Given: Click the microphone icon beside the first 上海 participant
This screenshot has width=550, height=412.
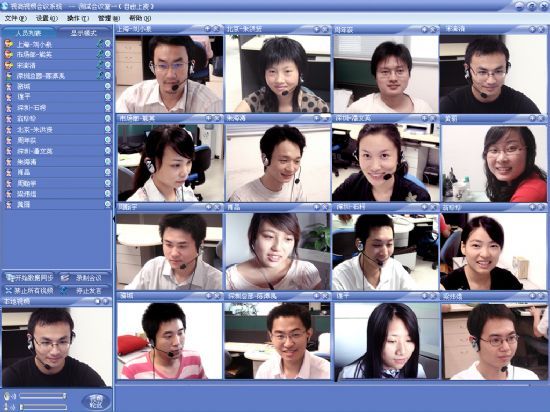Looking at the screenshot, I should (100, 44).
